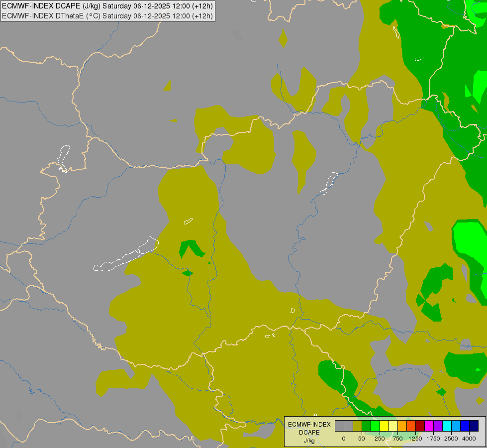Pick the purple legend swatch after 1750
The width and height of the screenshot is (487, 448).
click(x=438, y=426)
